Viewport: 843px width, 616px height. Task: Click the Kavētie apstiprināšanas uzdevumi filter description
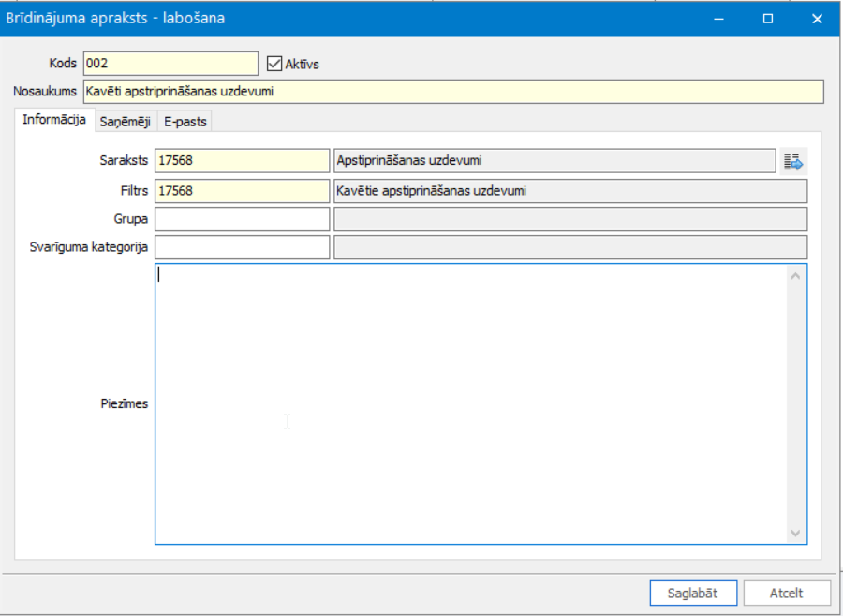[x=569, y=191]
